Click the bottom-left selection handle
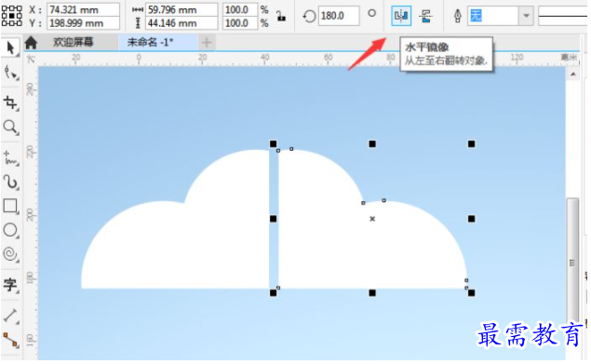Viewport: 591px width, 364px height. click(274, 292)
